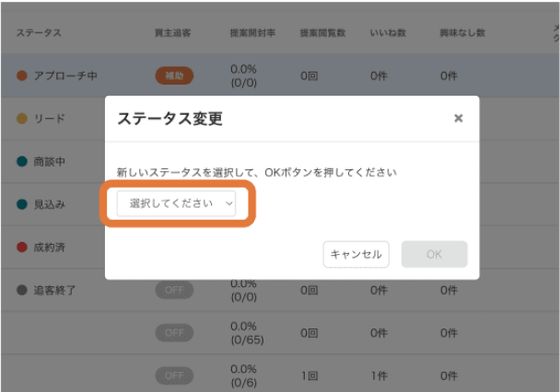
Task: Click the gray dot beside 追客終了
Action: pos(22,290)
